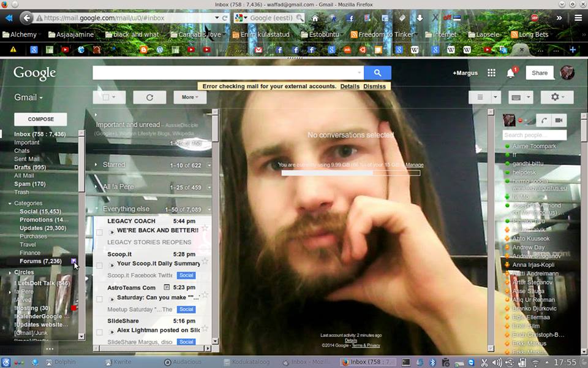This screenshot has height=368, width=588.
Task: Focus the Search people field
Action: pyautogui.click(x=534, y=135)
